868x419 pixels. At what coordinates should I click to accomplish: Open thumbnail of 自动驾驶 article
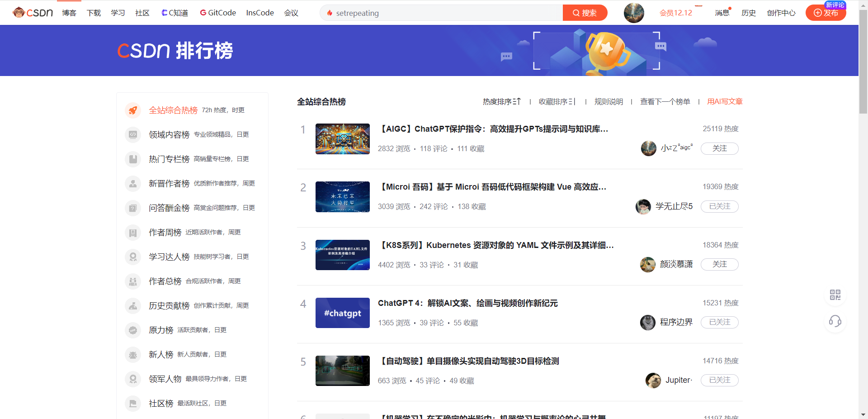pyautogui.click(x=342, y=371)
